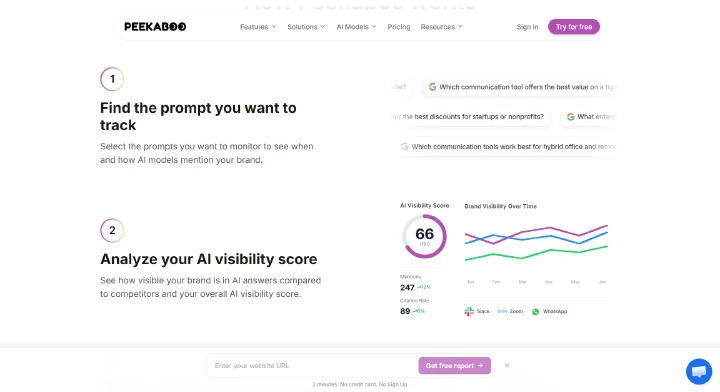Click the Get free report button
Viewport: 720px width, 392px height.
pyautogui.click(x=454, y=365)
